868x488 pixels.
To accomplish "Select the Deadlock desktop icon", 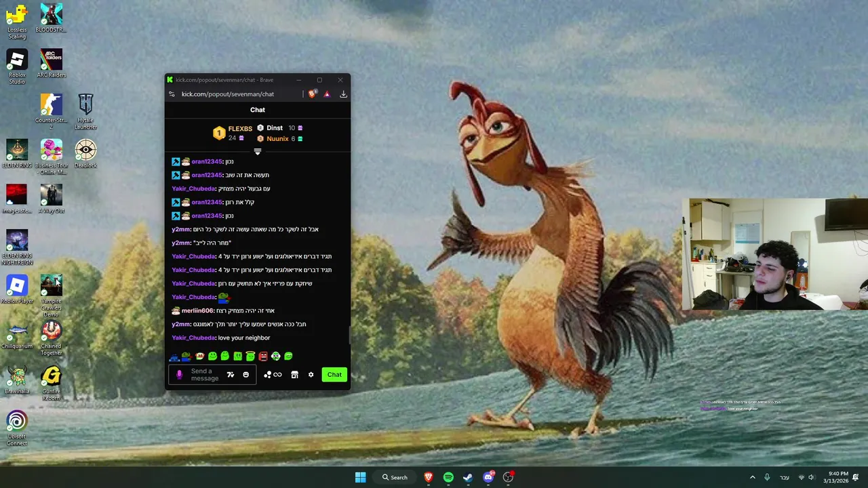I will tap(85, 154).
